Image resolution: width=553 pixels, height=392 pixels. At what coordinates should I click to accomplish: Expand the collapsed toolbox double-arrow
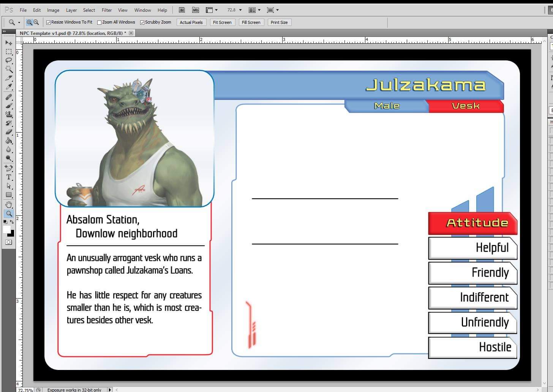coord(4,32)
